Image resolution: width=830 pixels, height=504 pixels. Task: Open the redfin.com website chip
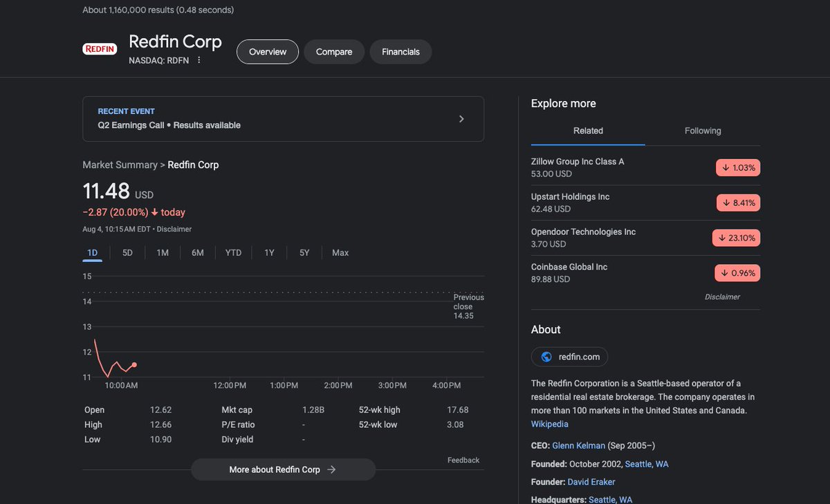click(570, 357)
